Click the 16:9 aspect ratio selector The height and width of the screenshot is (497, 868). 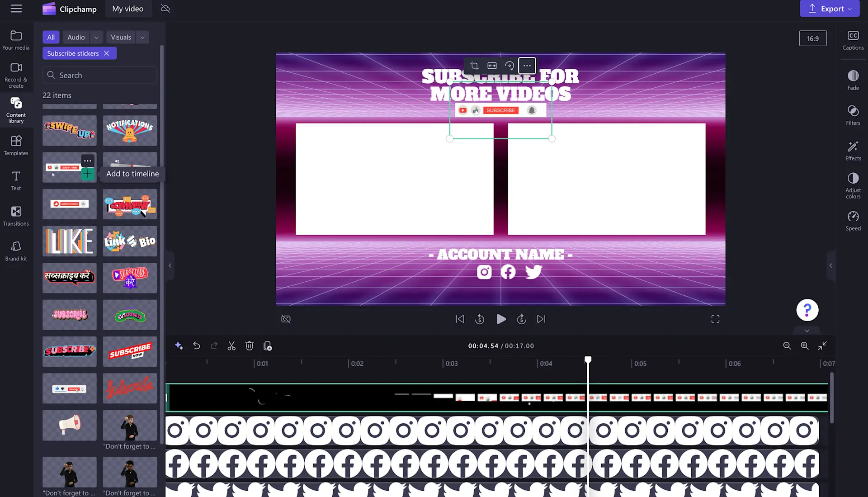click(812, 38)
